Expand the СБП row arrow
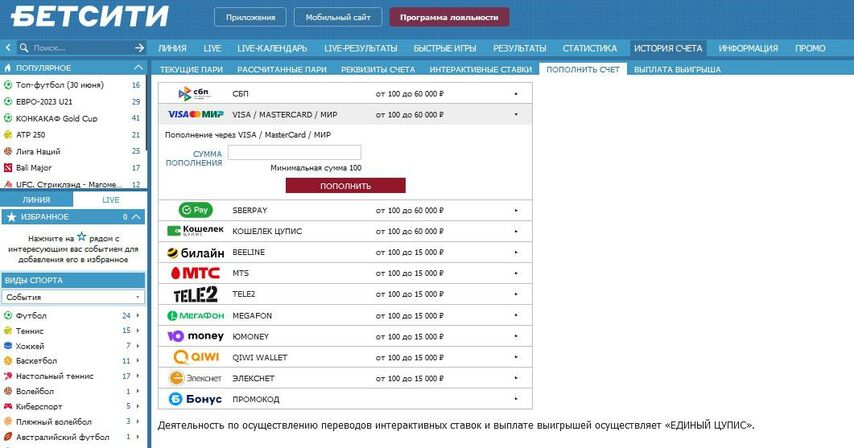This screenshot has width=854, height=448. coord(516,94)
